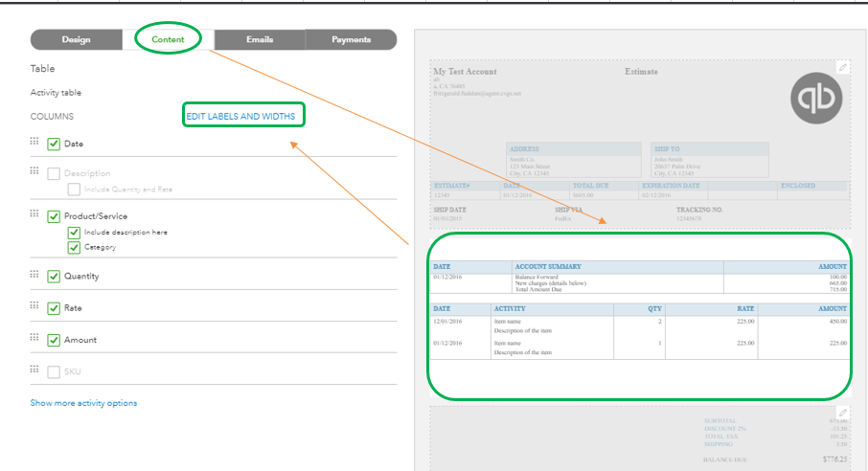This screenshot has width=868, height=471.
Task: Click the EXPIRATION DATE header in preview
Action: [671, 186]
